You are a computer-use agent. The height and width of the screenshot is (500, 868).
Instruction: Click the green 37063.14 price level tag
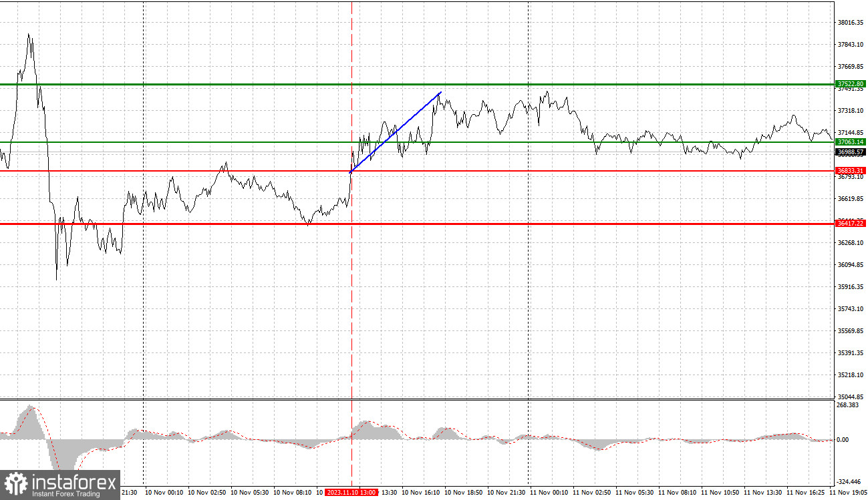tap(851, 142)
